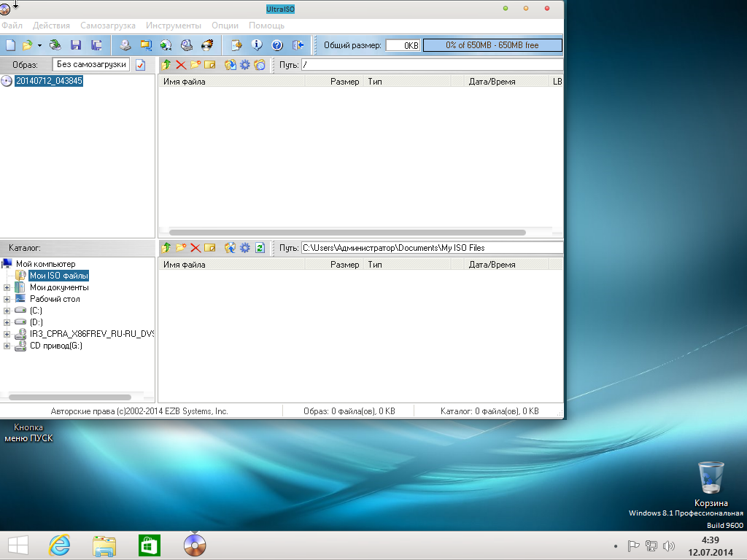Expand the (D:) drive node
Viewport: 747px width, 560px height.
(x=7, y=322)
